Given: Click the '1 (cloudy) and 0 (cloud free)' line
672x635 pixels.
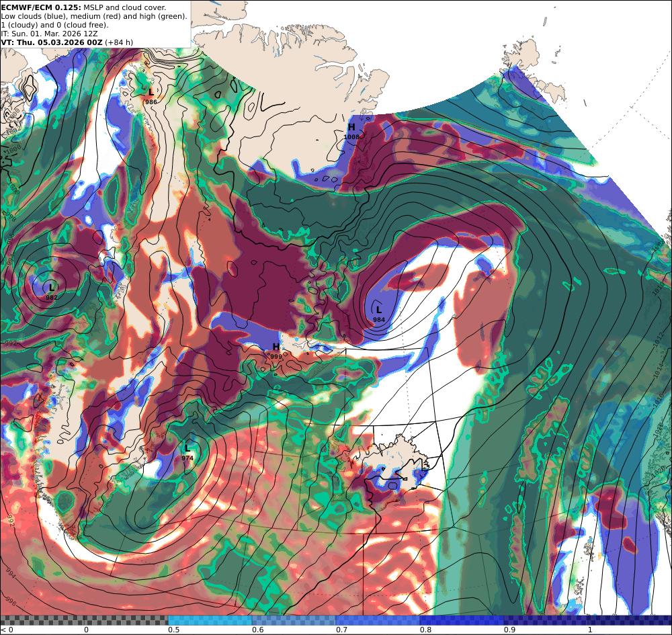Looking at the screenshot, I should pyautogui.click(x=55, y=25).
